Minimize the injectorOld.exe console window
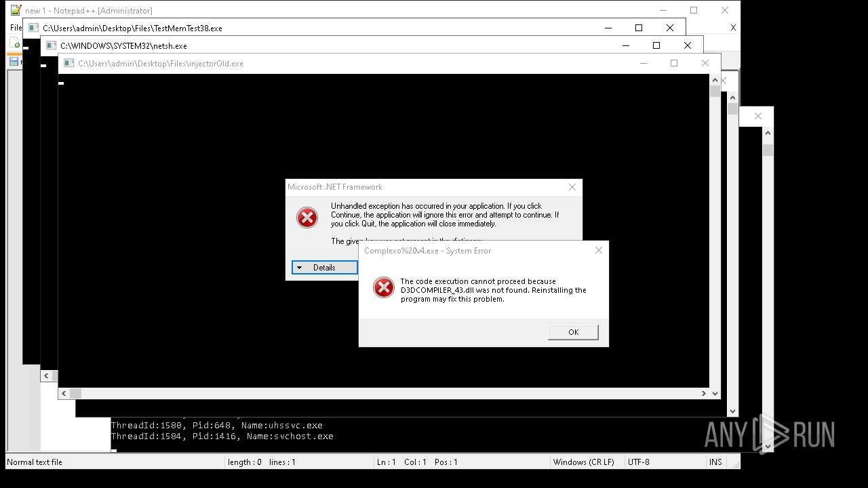This screenshot has height=488, width=868. pyautogui.click(x=644, y=63)
